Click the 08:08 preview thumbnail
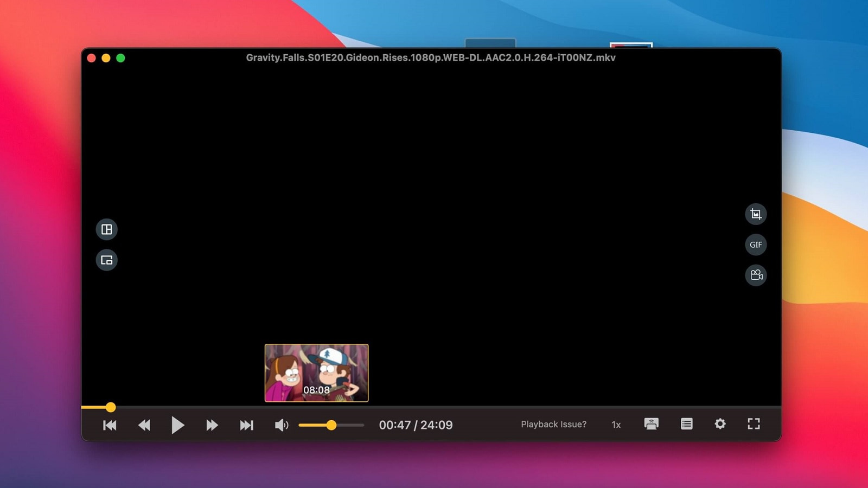This screenshot has width=868, height=488. coord(316,373)
